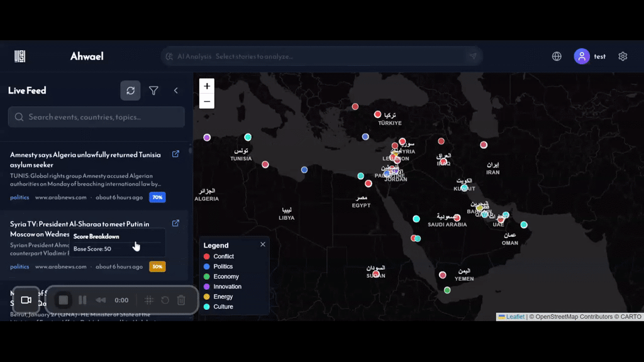This screenshot has width=644, height=362.
Task: Click the blue marker north of Libya
Action: pyautogui.click(x=304, y=170)
